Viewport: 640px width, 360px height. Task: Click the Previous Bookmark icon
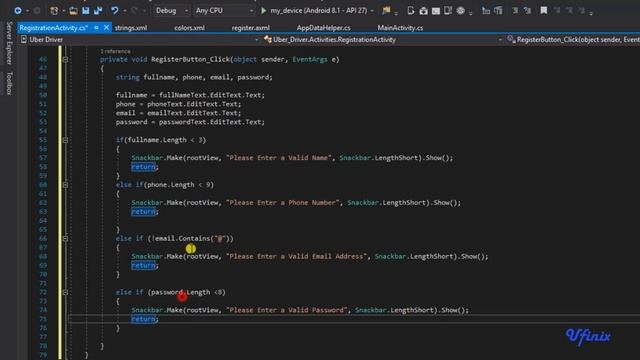(x=557, y=11)
